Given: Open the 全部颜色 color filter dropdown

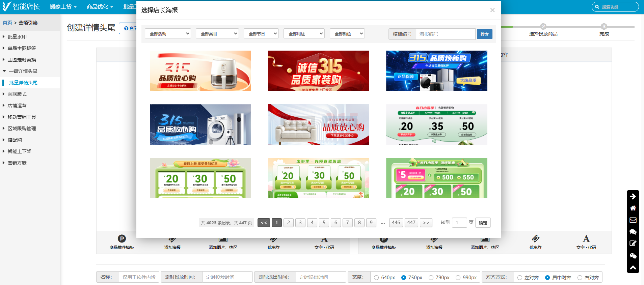Looking at the screenshot, I should [347, 34].
